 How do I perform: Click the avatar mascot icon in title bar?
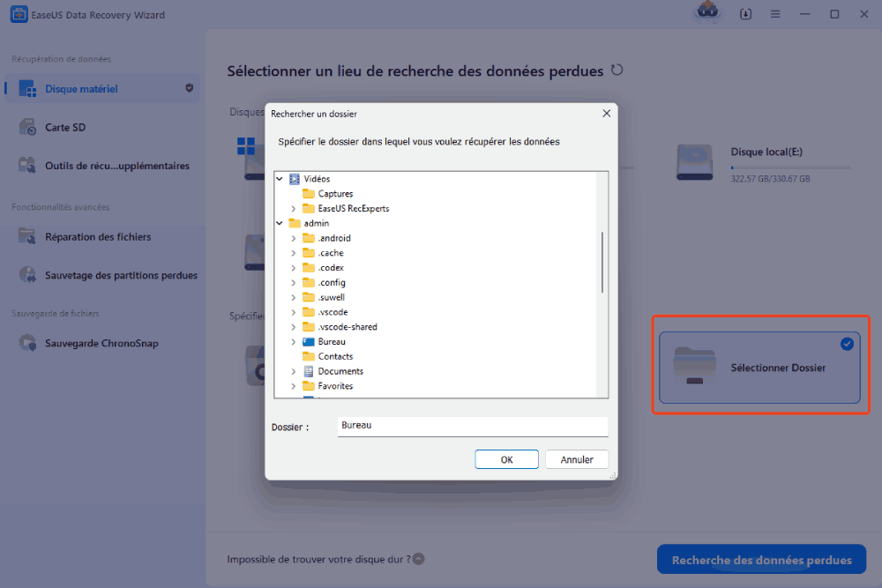coord(707,11)
